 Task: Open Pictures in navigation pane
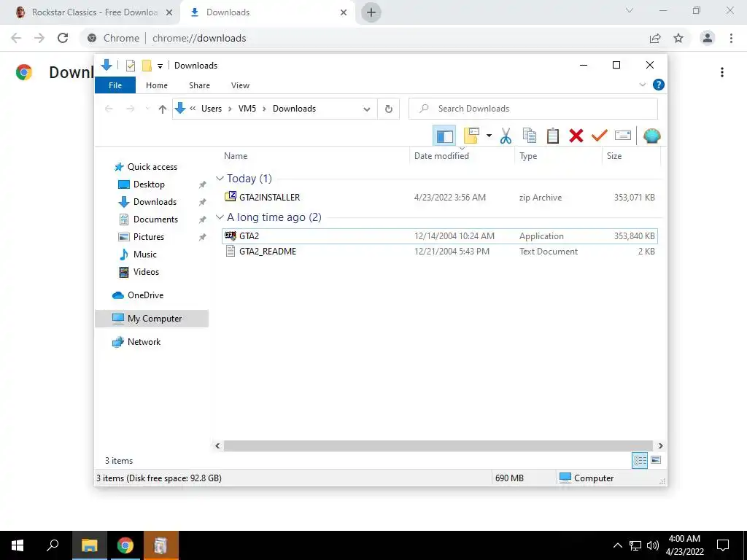[149, 237]
